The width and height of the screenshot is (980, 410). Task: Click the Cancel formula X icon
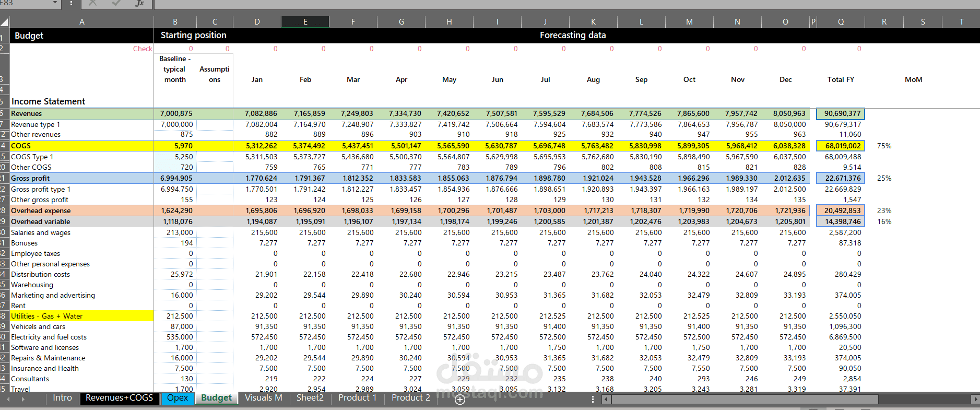[93, 3]
